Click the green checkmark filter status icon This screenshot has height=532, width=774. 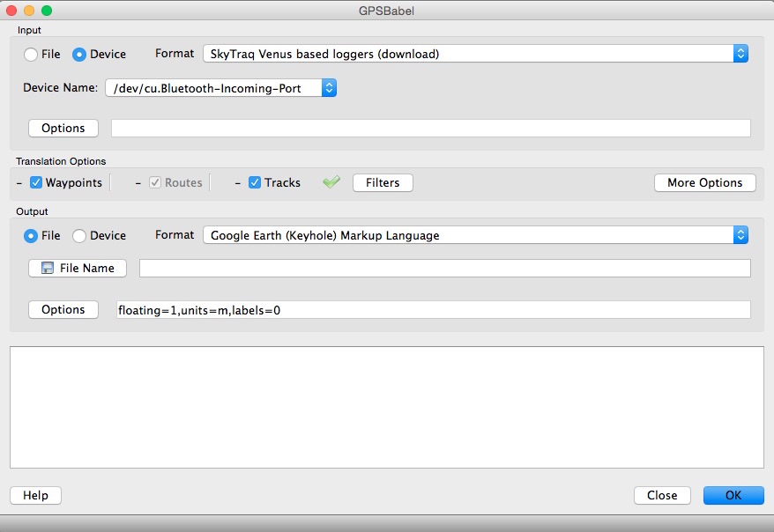click(331, 182)
